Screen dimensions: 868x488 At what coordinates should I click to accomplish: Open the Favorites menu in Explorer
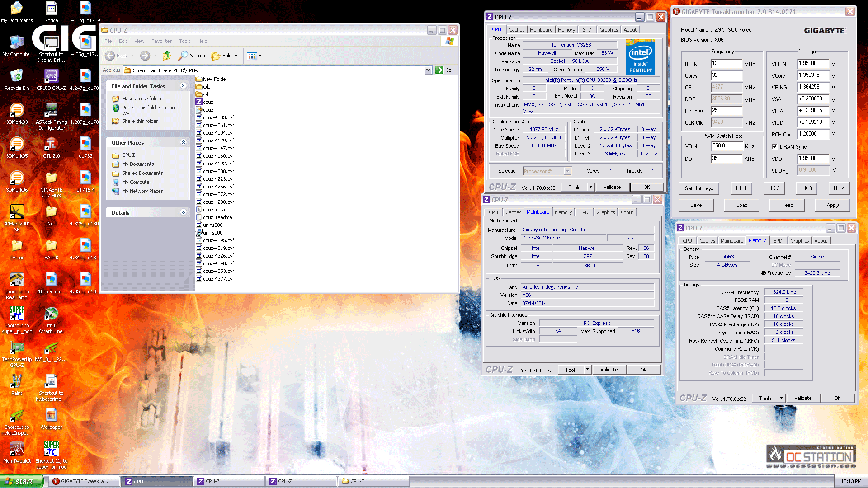tap(161, 41)
